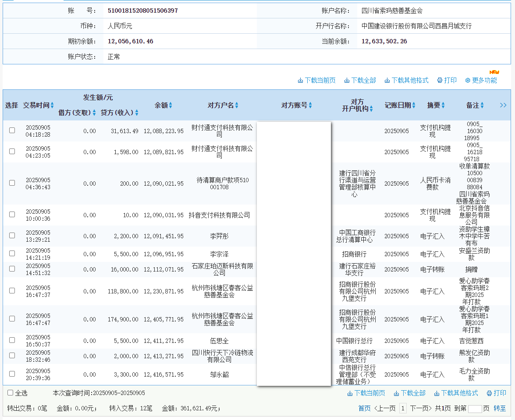Sort by 记账日期 column arrows
The height and width of the screenshot is (420, 515).
414,106
